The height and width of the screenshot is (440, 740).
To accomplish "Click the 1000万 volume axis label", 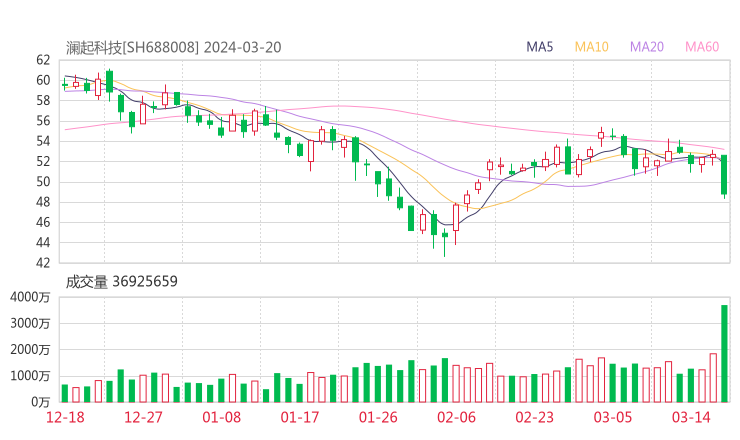I will 30,376.
